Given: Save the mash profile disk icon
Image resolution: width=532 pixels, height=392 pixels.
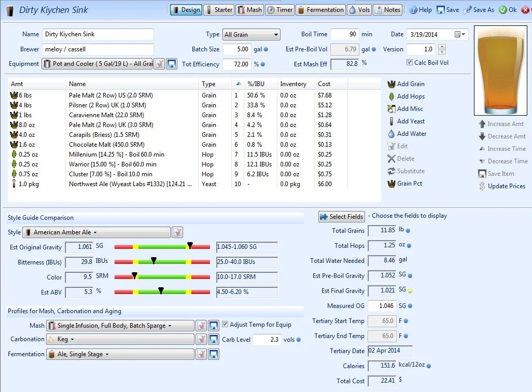Looking at the screenshot, I should [x=214, y=326].
